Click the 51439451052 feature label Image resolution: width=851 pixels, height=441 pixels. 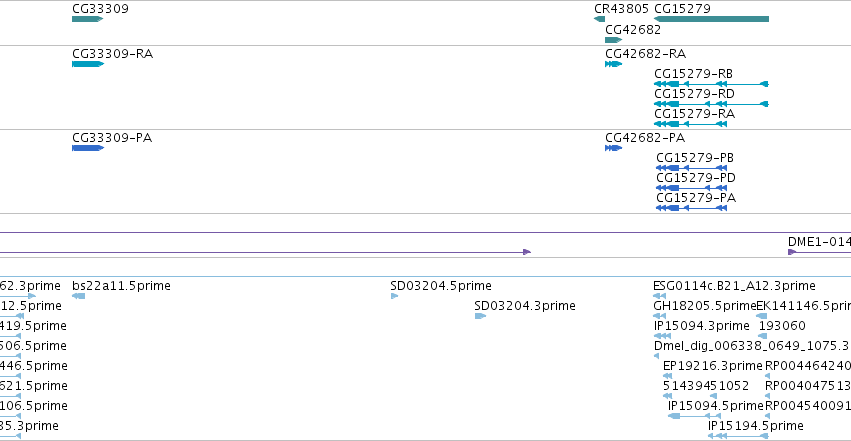pyautogui.click(x=706, y=386)
